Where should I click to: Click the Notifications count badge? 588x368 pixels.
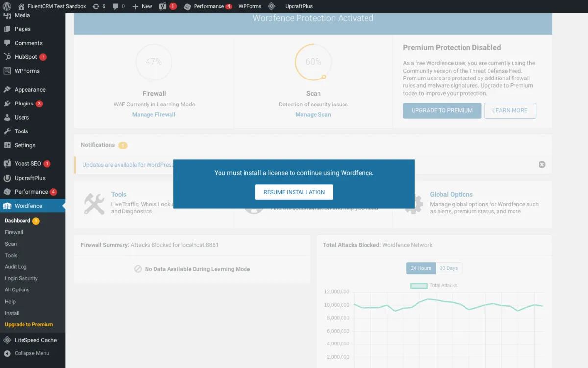coord(122,145)
